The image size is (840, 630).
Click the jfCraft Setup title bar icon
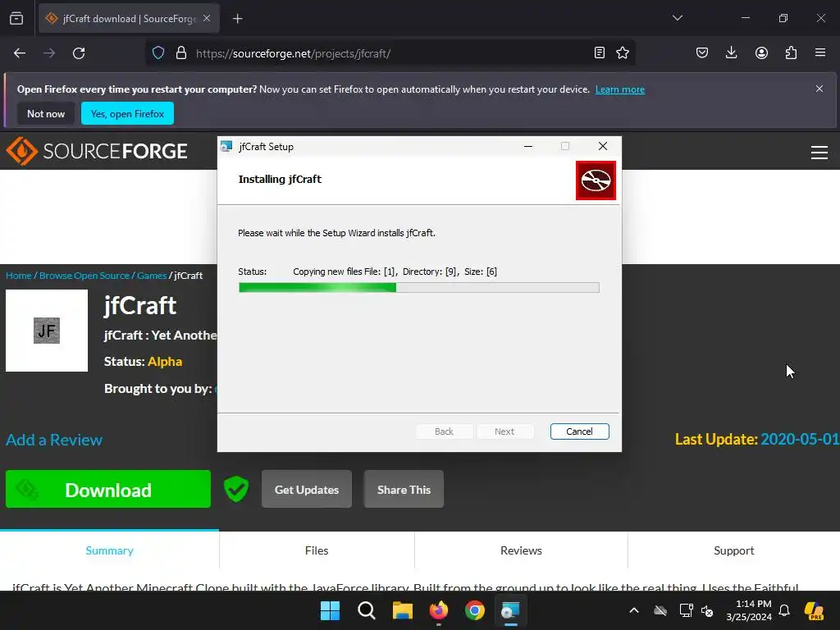tap(226, 146)
